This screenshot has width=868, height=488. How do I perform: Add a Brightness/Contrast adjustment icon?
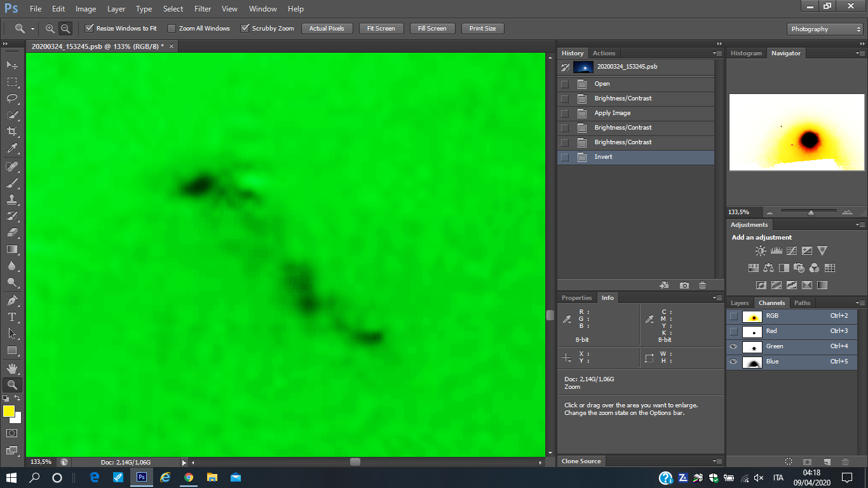point(761,251)
